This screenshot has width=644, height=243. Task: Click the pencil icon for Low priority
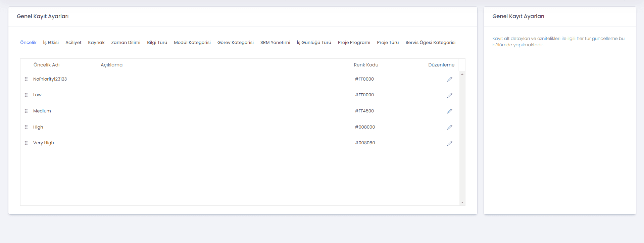coord(450,95)
